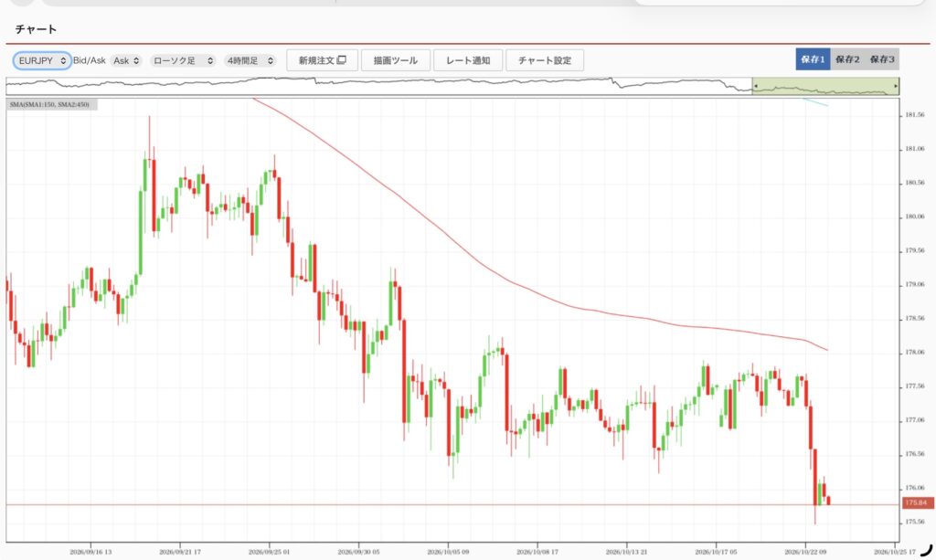Click the curved icon at the bottom-right corner
Screen dimensions: 936x560
pyautogui.click(x=926, y=550)
